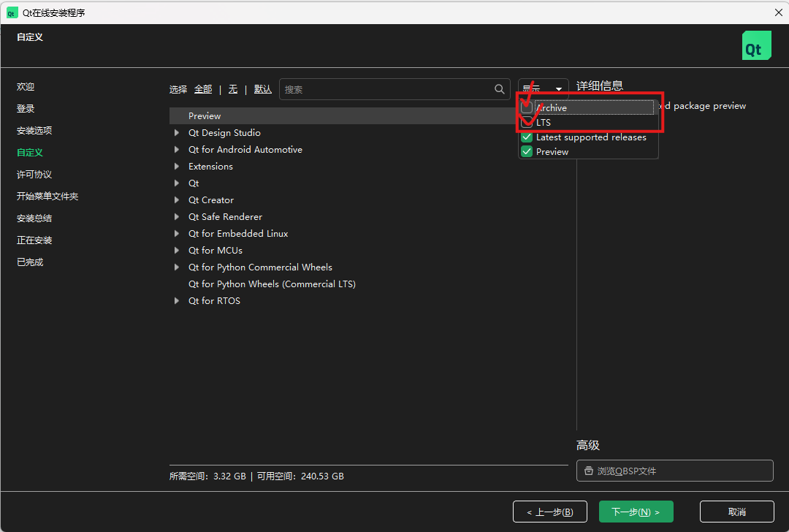Expand Qt for RTOS node
Screen dimensions: 789x532
click(177, 301)
